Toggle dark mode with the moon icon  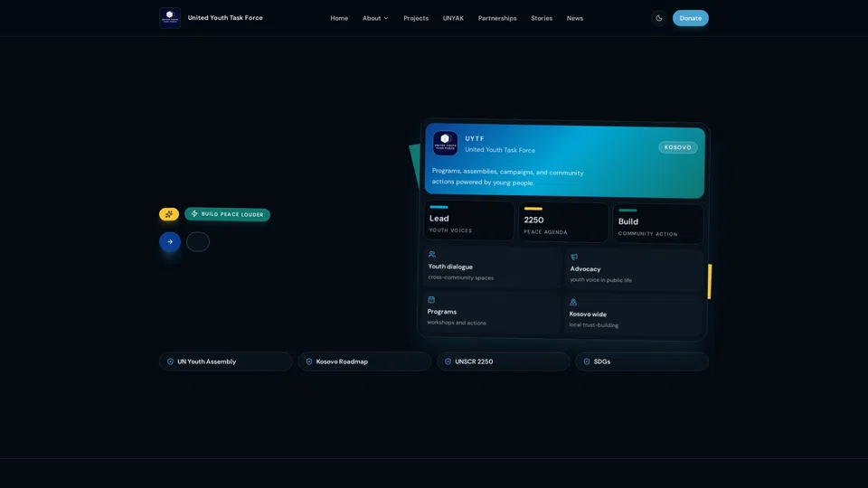pos(659,18)
